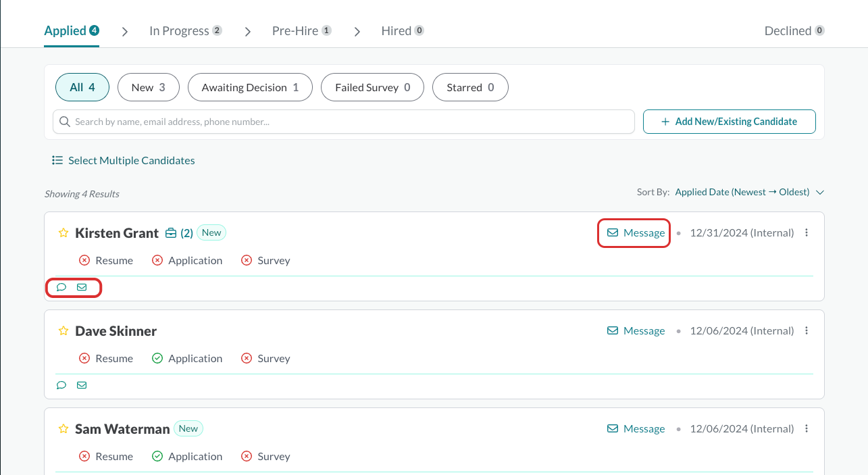Image resolution: width=868 pixels, height=475 pixels.
Task: Click Kirsten Grant's Resume status icon
Action: [84, 261]
